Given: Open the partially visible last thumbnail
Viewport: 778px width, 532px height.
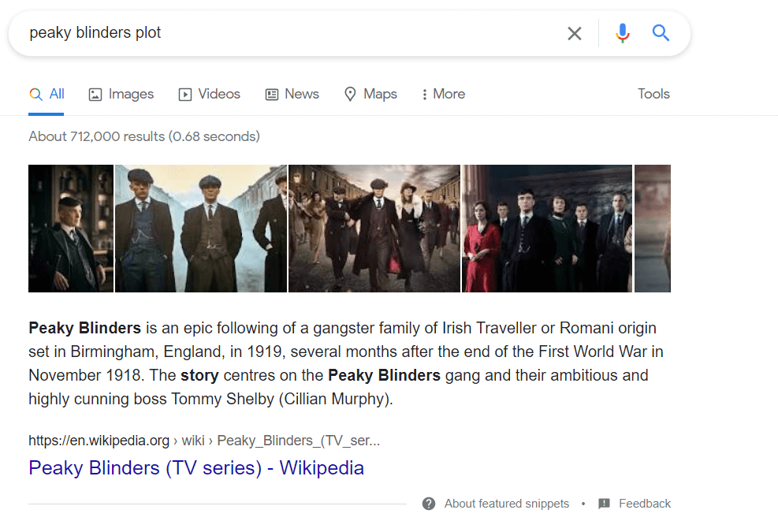Looking at the screenshot, I should pos(653,229).
